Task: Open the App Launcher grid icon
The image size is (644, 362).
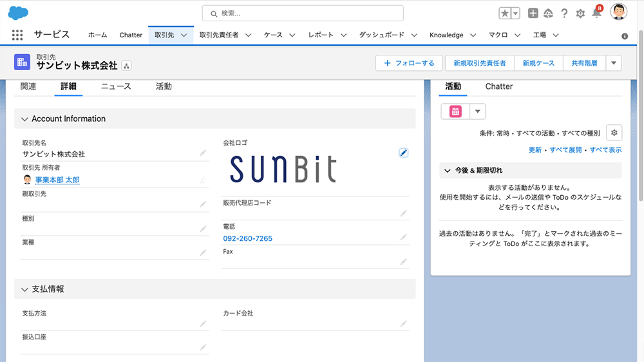Action: point(17,35)
